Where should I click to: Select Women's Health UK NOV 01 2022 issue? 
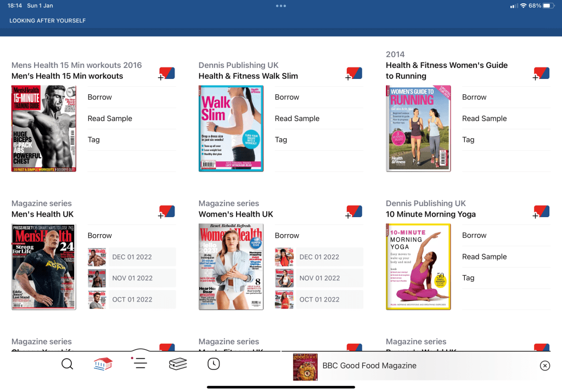319,278
